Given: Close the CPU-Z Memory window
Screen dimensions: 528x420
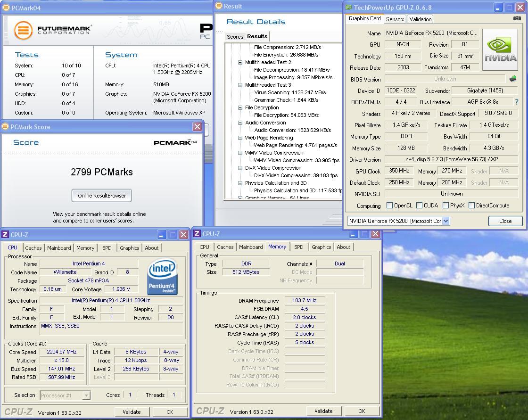Looking at the screenshot, I should [x=375, y=234].
